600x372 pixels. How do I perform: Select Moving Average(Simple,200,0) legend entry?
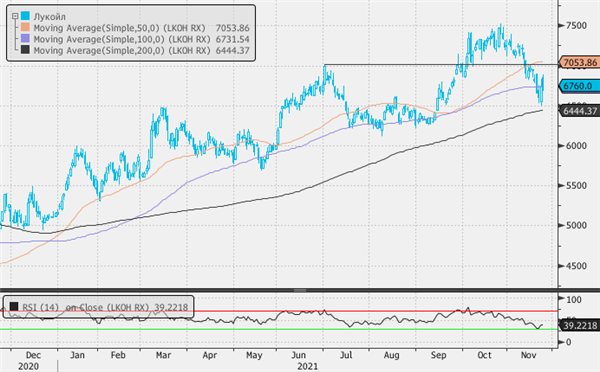[x=122, y=51]
